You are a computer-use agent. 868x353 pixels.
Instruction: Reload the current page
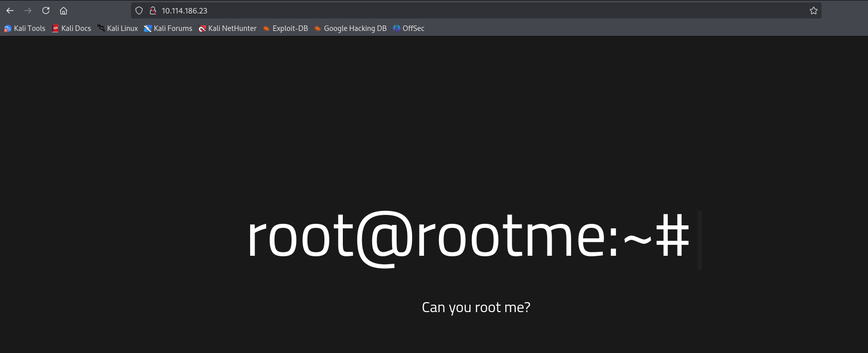click(46, 10)
